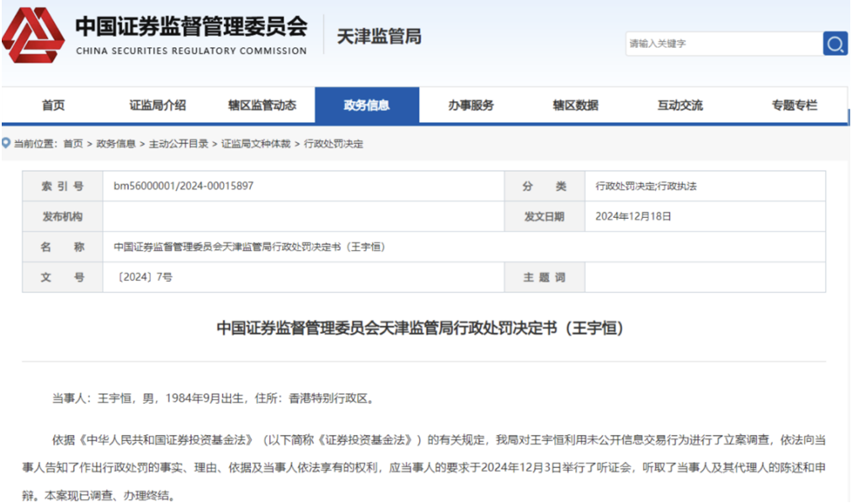The width and height of the screenshot is (852, 504).
Task: Open the 专题专栏 navigation tab
Action: coord(795,105)
